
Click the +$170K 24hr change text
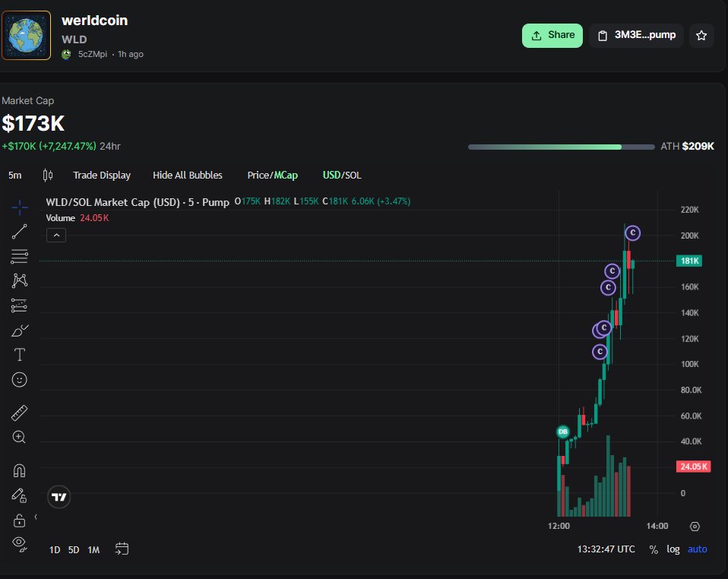[61, 146]
